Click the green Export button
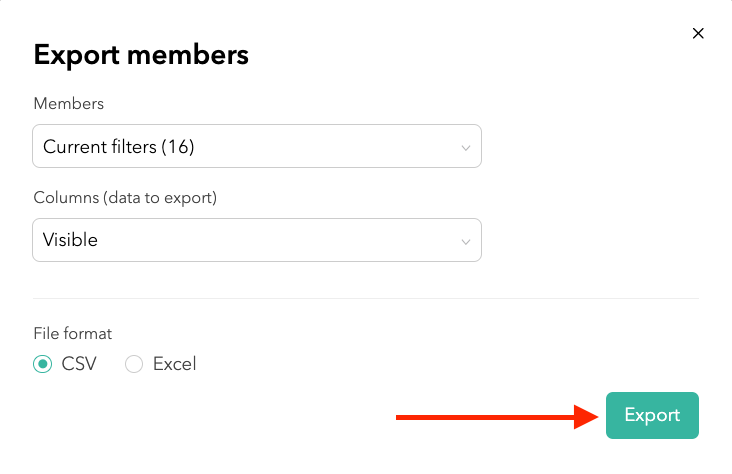Image resolution: width=732 pixels, height=474 pixels. coord(652,415)
